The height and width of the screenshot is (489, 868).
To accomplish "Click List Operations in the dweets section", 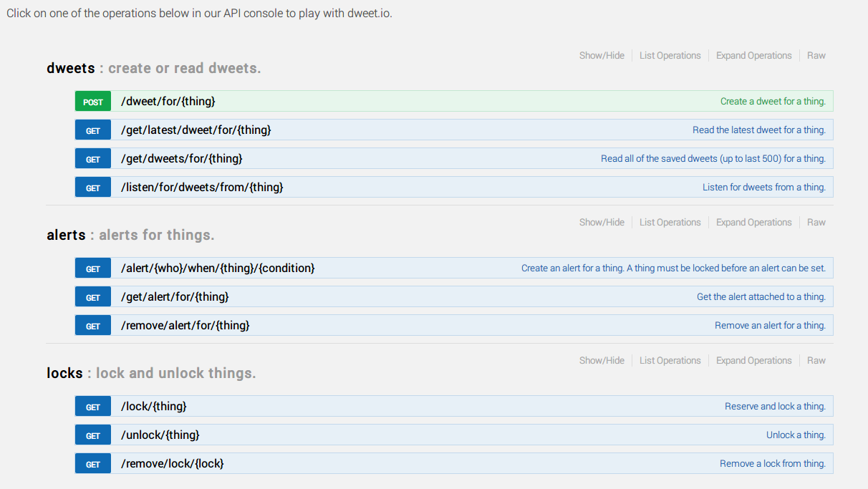I will pos(670,55).
